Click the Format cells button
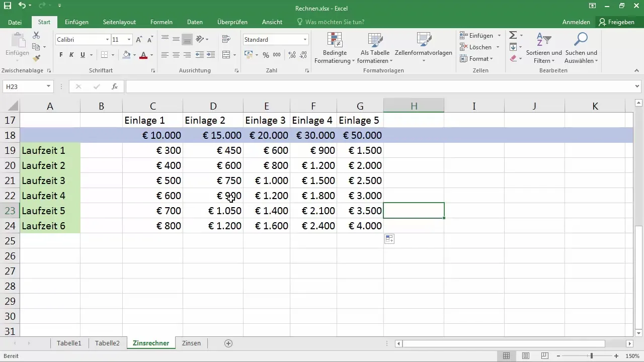Image resolution: width=644 pixels, height=362 pixels. click(x=476, y=59)
